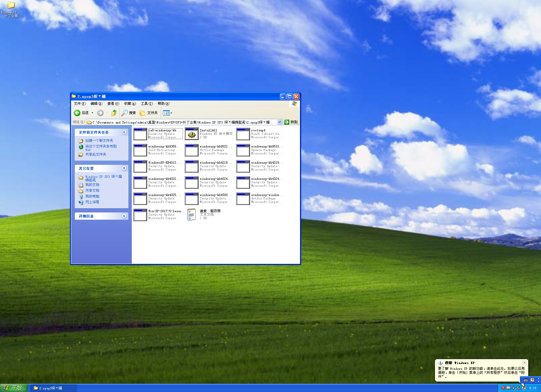
Task: Select the windowsxp-kb4019 file icon
Action: coord(243,167)
